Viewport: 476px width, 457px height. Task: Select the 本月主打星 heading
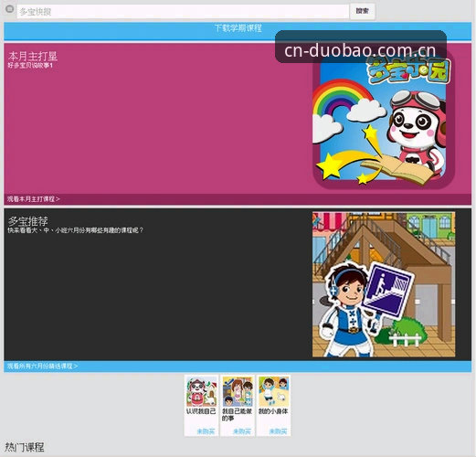(33, 56)
